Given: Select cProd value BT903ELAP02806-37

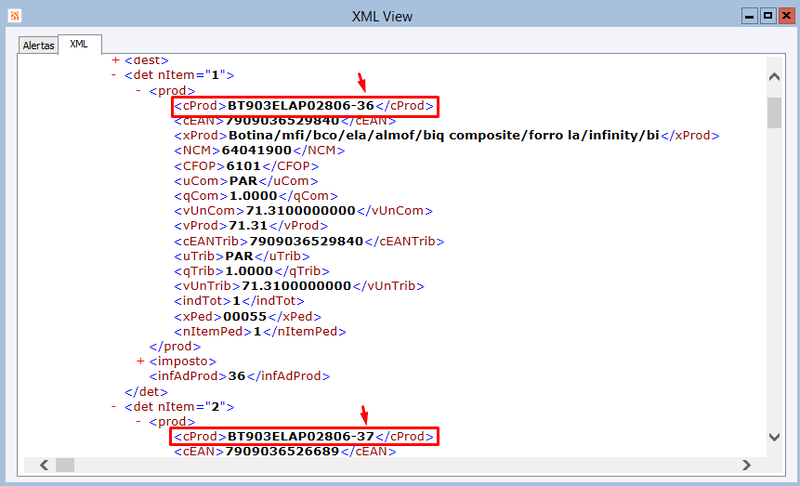Looking at the screenshot, I should [301, 437].
